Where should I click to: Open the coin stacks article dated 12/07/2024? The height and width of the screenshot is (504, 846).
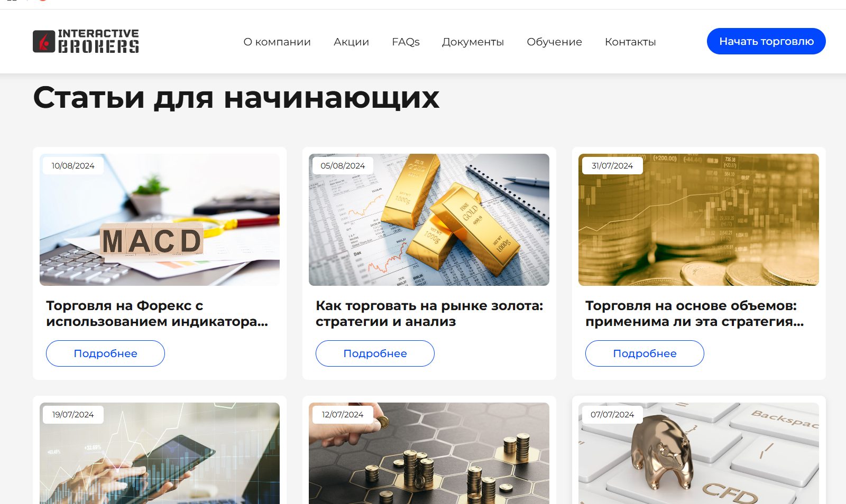429,453
